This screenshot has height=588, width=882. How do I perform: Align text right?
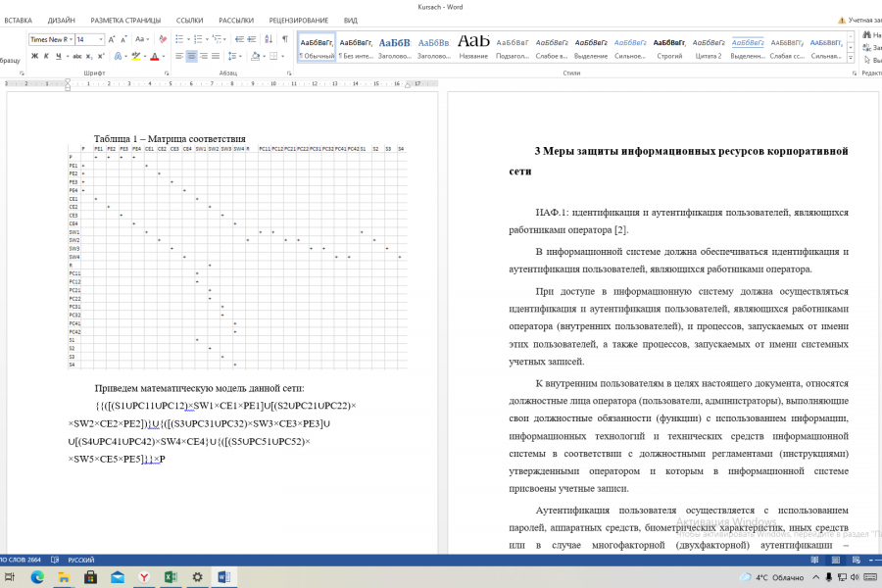click(204, 56)
